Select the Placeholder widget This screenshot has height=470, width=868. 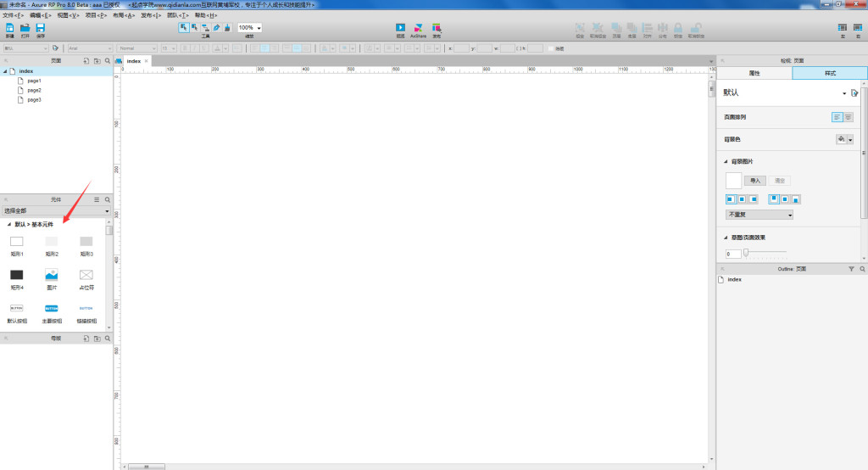click(x=86, y=275)
